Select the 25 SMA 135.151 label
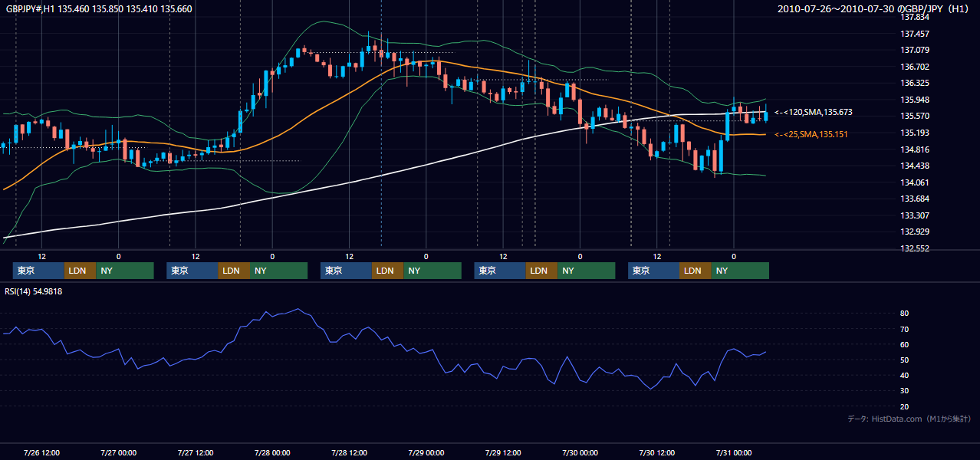Viewport: 980px width, 460px height. (x=813, y=134)
